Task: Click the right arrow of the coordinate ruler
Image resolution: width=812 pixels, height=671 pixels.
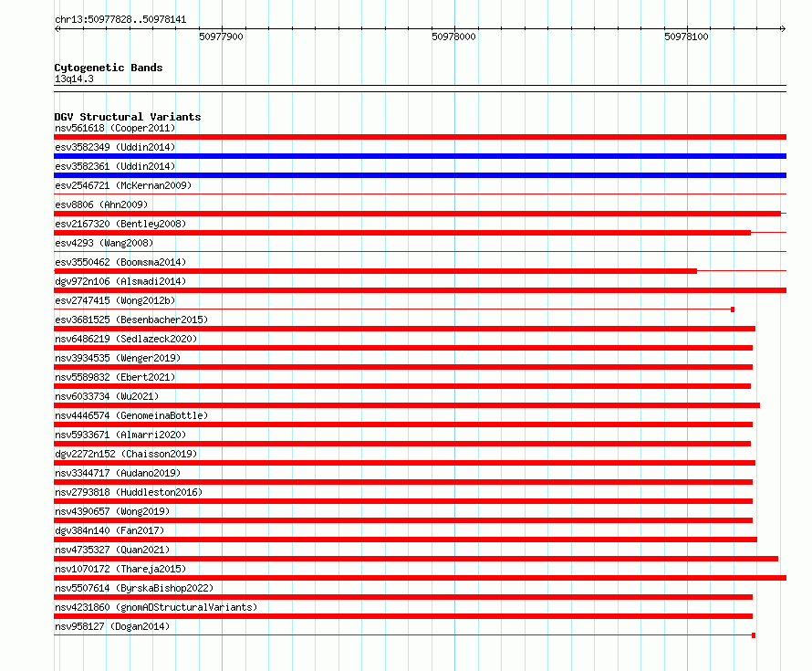Action: coord(783,29)
